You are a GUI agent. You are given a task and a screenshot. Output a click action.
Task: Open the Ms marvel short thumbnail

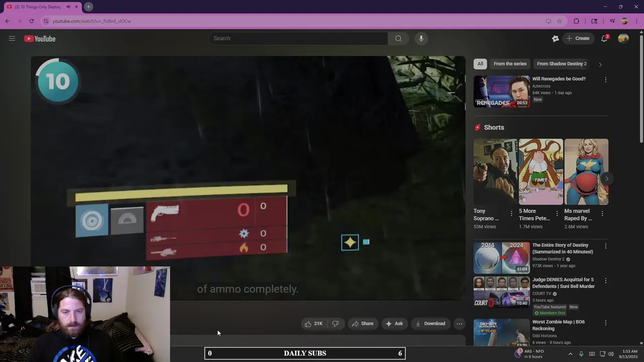click(586, 172)
